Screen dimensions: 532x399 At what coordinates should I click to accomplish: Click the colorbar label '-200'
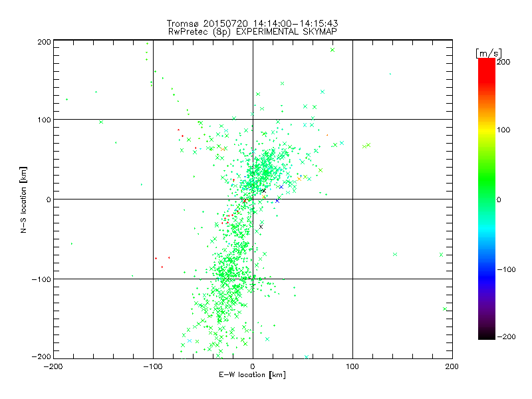[506, 336]
